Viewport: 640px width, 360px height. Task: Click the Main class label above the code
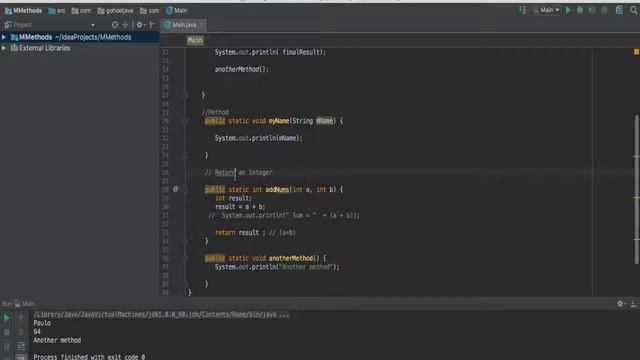coord(195,40)
